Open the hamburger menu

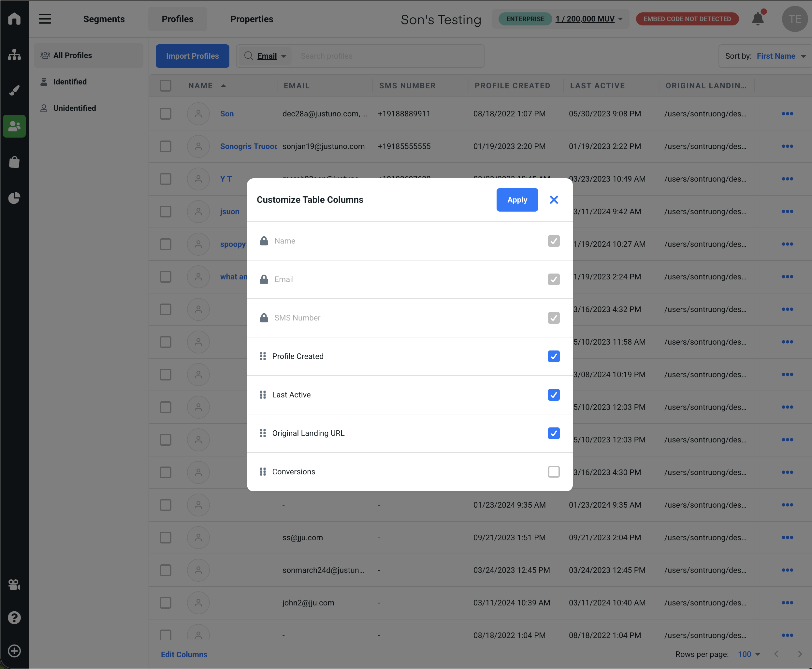pyautogui.click(x=45, y=19)
